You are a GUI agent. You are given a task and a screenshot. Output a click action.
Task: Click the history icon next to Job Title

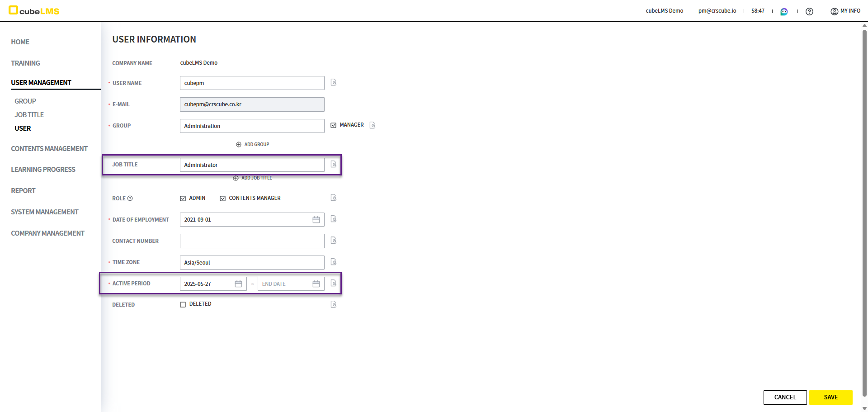pos(333,164)
